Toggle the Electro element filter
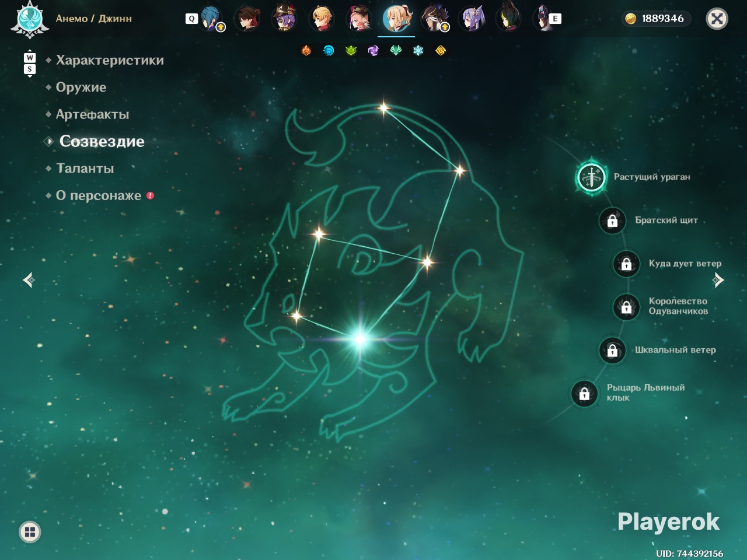Viewport: 747px width, 560px height. (373, 51)
